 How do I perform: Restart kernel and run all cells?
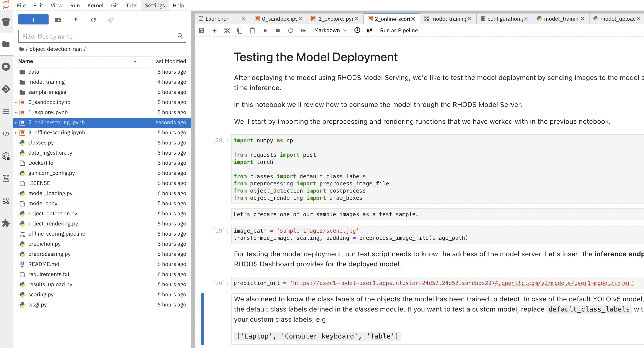303,30
